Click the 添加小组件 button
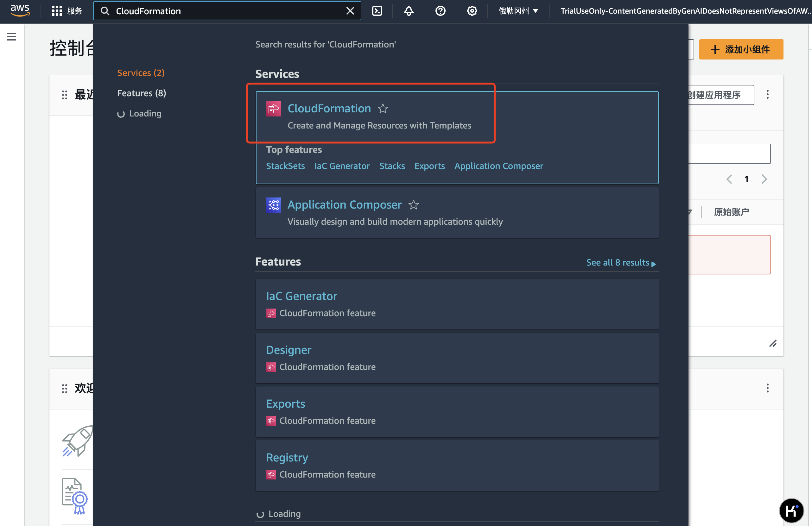Screen dimensions: 812x526 tap(741, 49)
